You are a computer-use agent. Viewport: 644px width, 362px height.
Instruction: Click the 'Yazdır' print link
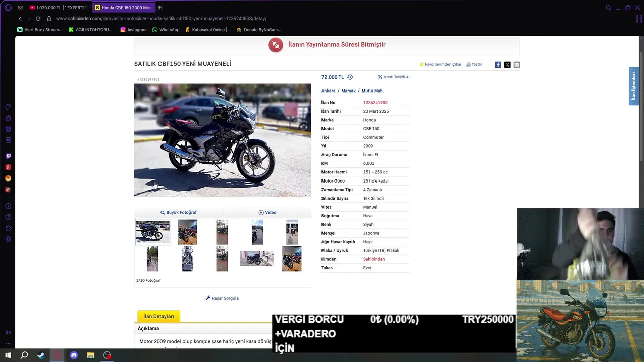(x=474, y=65)
